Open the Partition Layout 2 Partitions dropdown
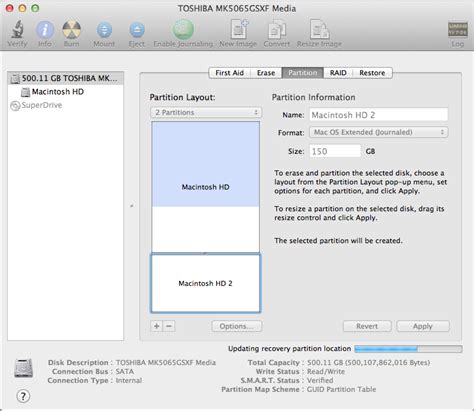The width and height of the screenshot is (474, 411). point(206,112)
